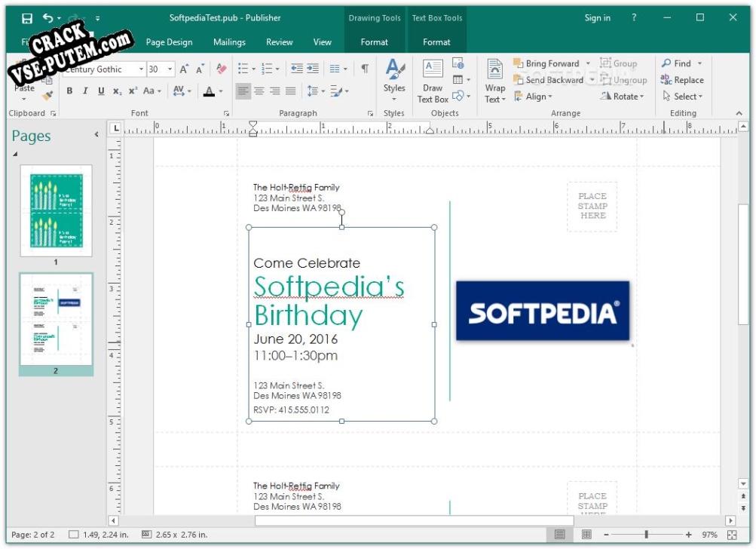The image size is (756, 549).
Task: Expand bullets list dropdown
Action: click(x=253, y=69)
